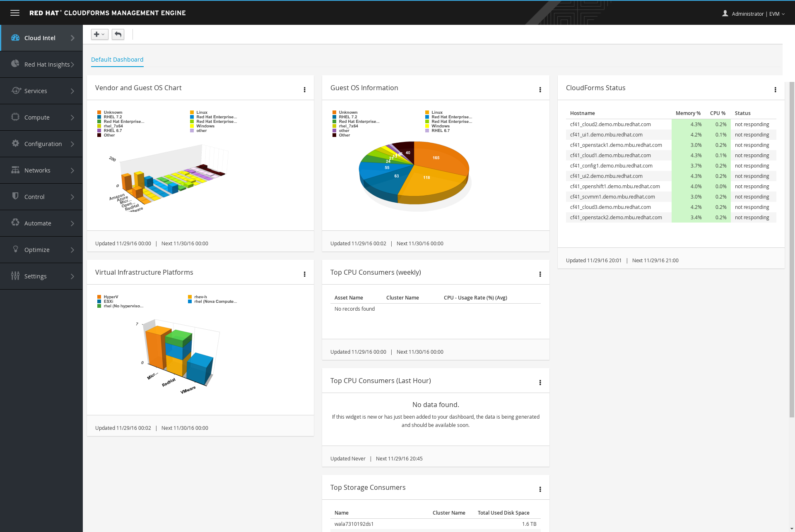
Task: Click storage row wala7310192ds1
Action: [x=436, y=524]
